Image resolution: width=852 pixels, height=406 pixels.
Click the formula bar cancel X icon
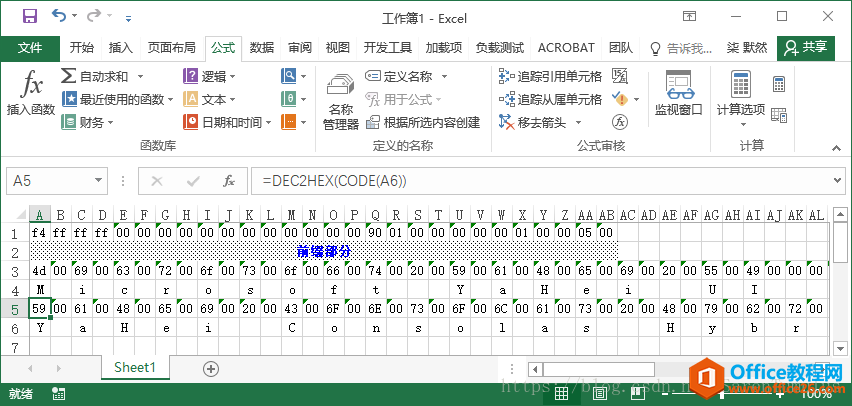click(157, 181)
